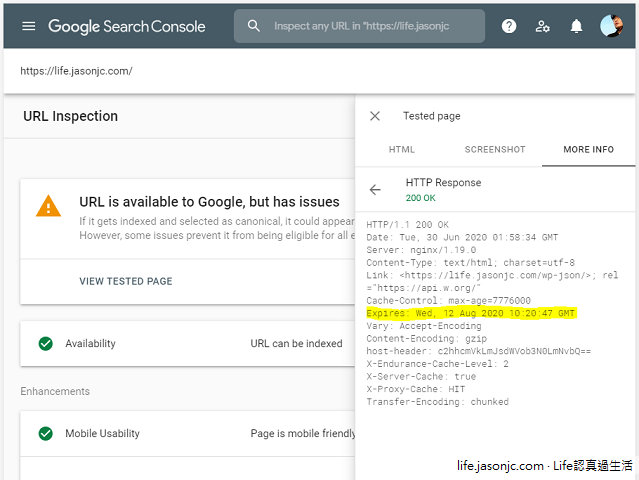Screen dimensions: 639x480
Task: Click the highlighted Expires header line
Action: 472,314
